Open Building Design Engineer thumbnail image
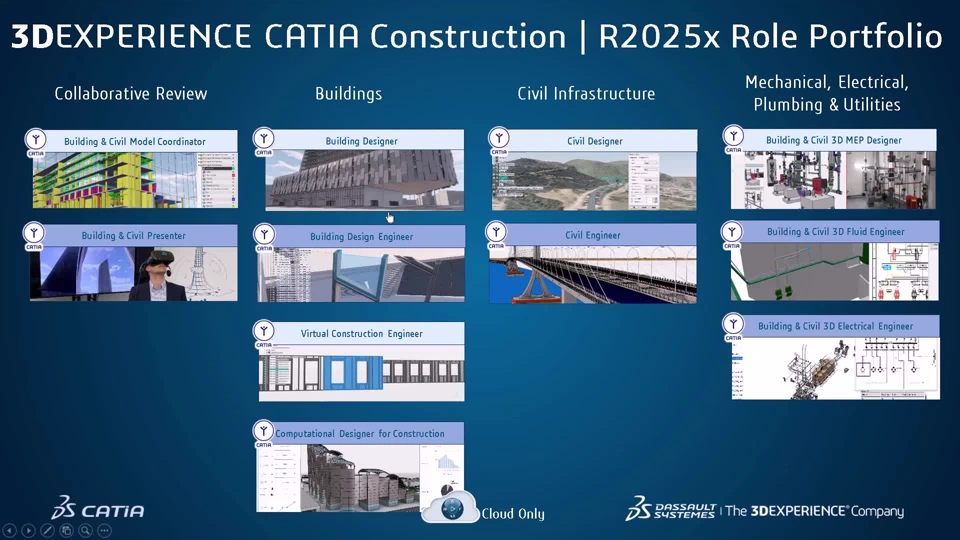 click(x=361, y=275)
